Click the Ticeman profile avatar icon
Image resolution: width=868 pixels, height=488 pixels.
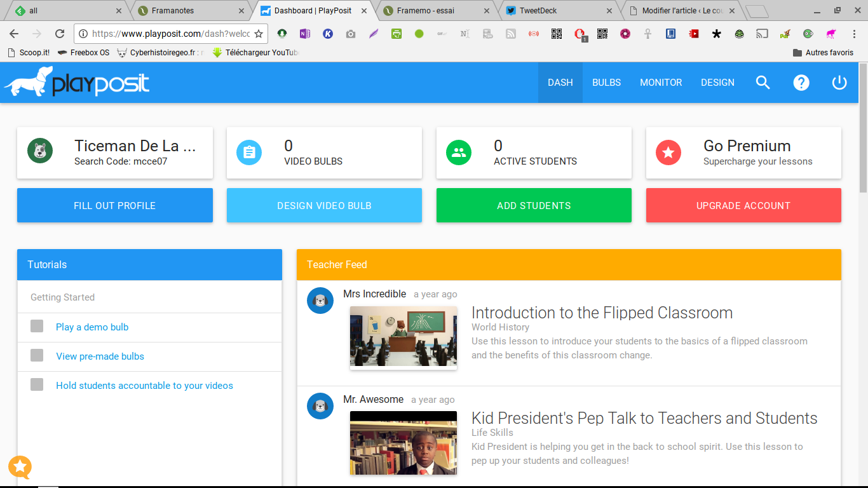40,152
